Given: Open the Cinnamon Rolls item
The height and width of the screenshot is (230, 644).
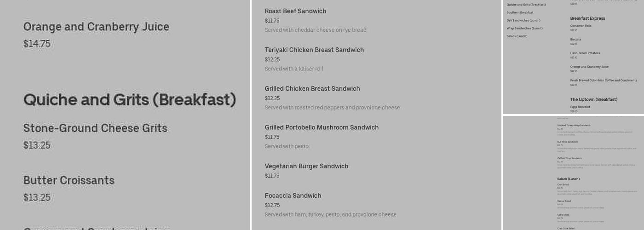Looking at the screenshot, I should pyautogui.click(x=581, y=26).
